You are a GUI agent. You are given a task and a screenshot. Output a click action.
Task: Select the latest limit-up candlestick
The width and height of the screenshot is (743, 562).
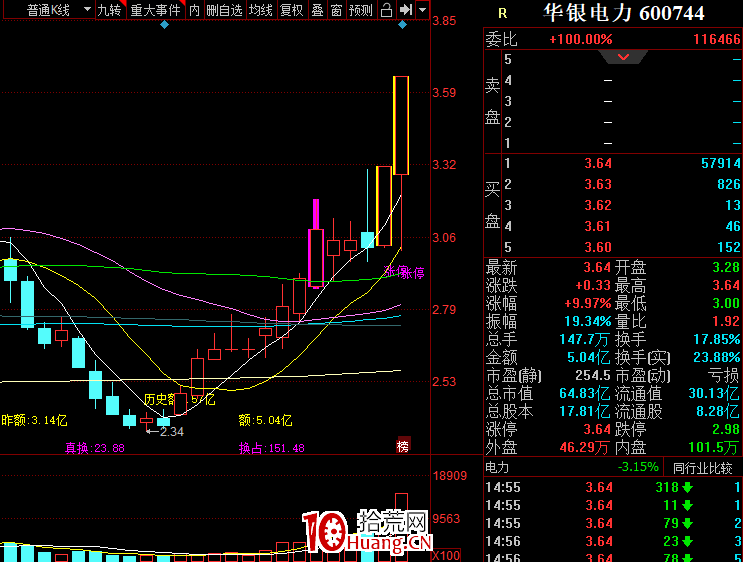(401, 125)
